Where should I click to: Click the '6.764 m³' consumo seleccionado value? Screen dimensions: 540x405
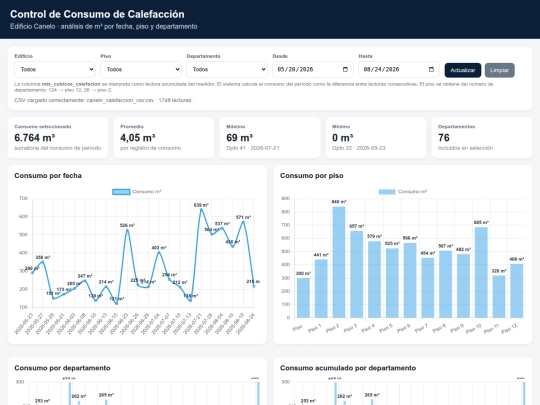coord(35,138)
